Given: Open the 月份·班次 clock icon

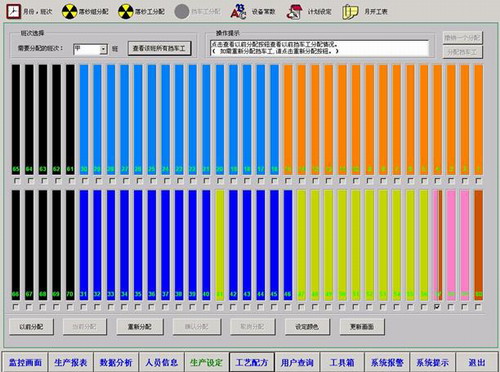Looking at the screenshot, I should (14, 11).
